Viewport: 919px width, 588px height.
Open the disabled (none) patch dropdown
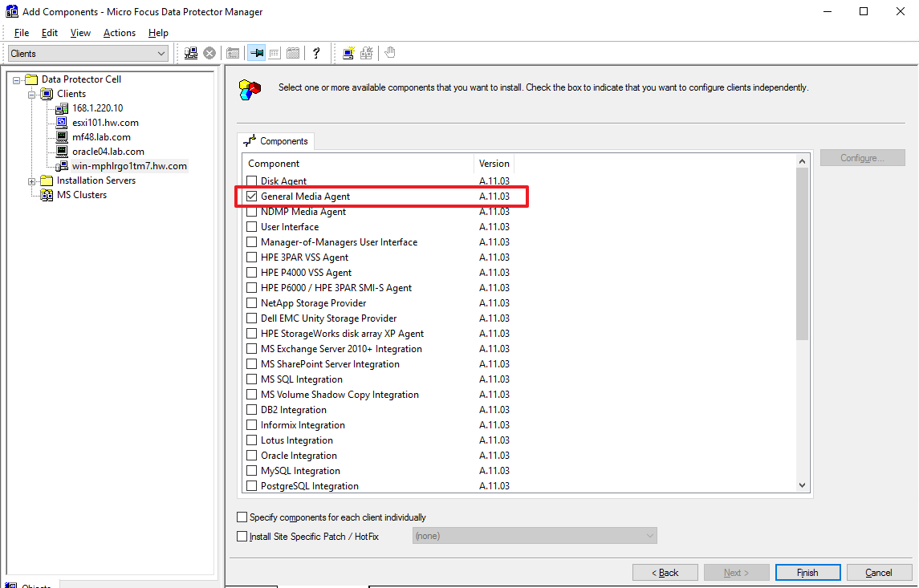pyautogui.click(x=535, y=536)
